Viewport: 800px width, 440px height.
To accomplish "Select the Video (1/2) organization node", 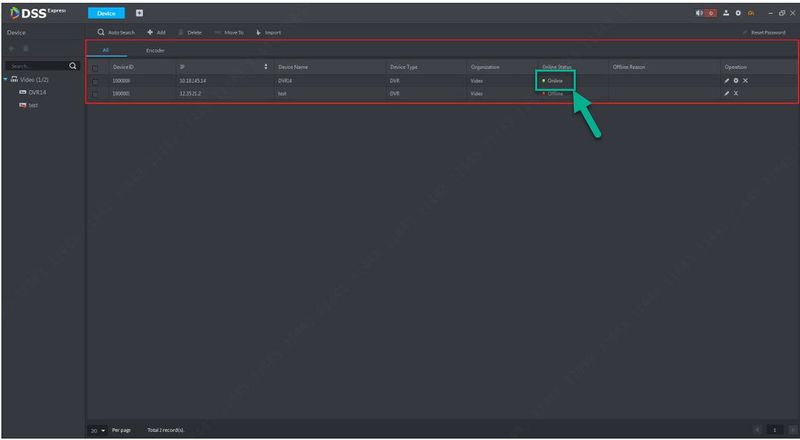I will (x=30, y=80).
